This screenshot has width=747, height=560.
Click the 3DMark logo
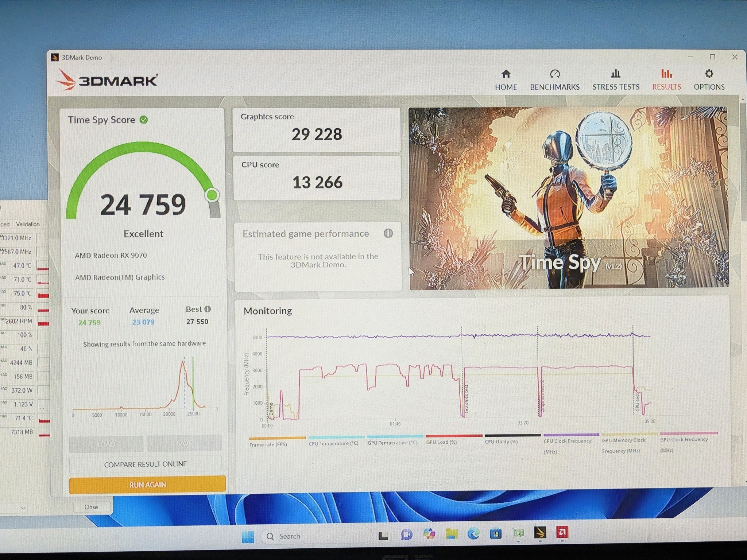pos(107,80)
